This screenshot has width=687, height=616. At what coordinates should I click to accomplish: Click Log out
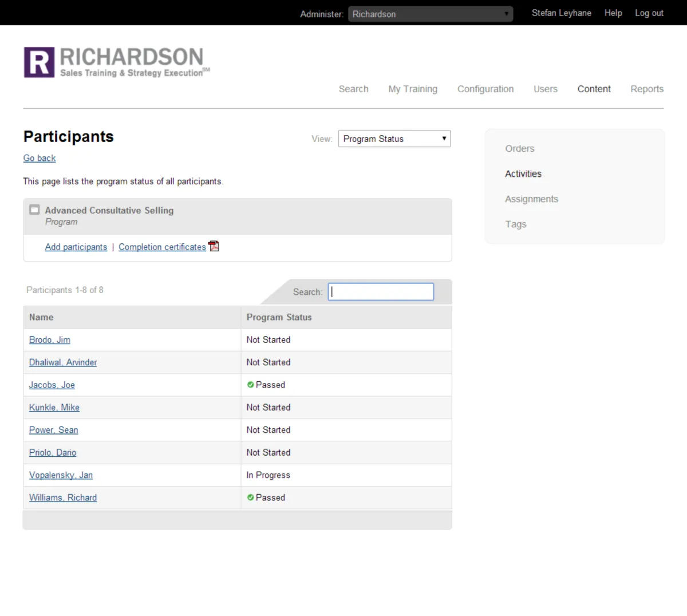[x=649, y=13]
